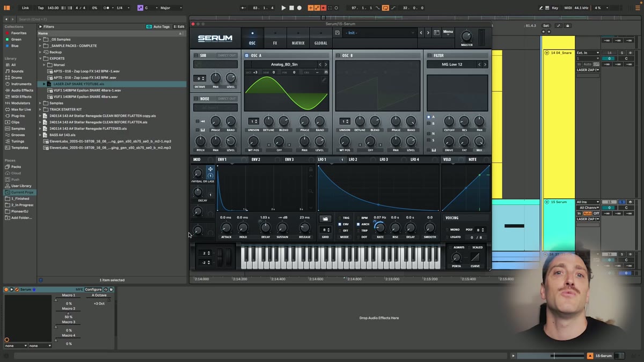
Task: Expand TRACK STARTER KIT folder
Action: pos(40,109)
